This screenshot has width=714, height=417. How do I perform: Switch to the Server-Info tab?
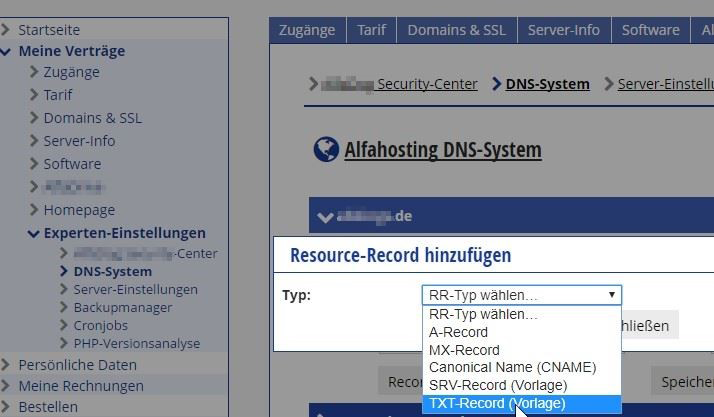564,30
